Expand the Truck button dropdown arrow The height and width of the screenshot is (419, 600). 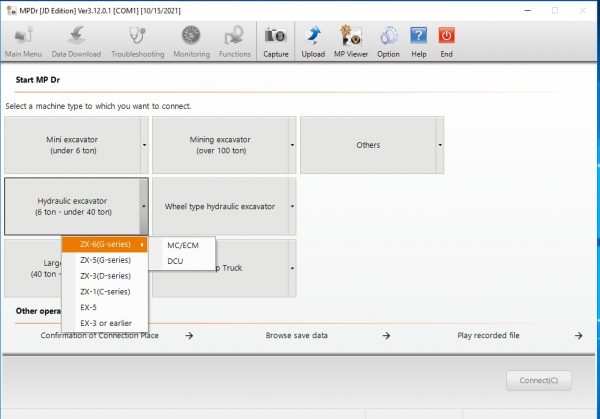pos(292,268)
